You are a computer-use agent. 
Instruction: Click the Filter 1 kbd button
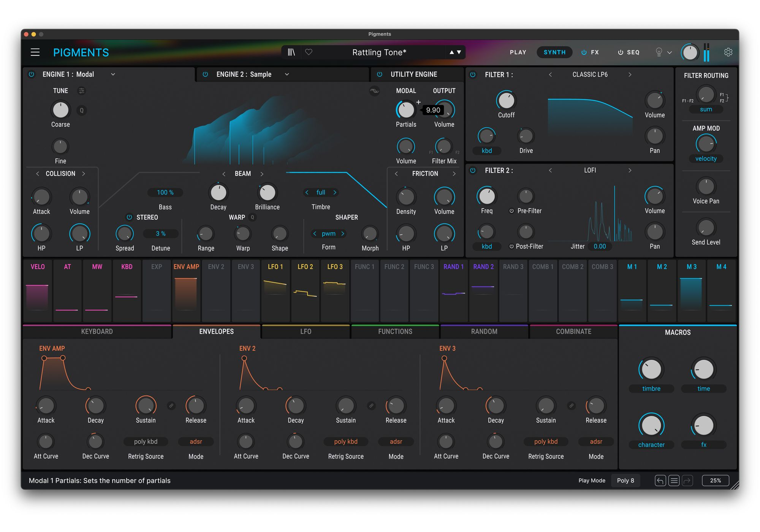(487, 150)
